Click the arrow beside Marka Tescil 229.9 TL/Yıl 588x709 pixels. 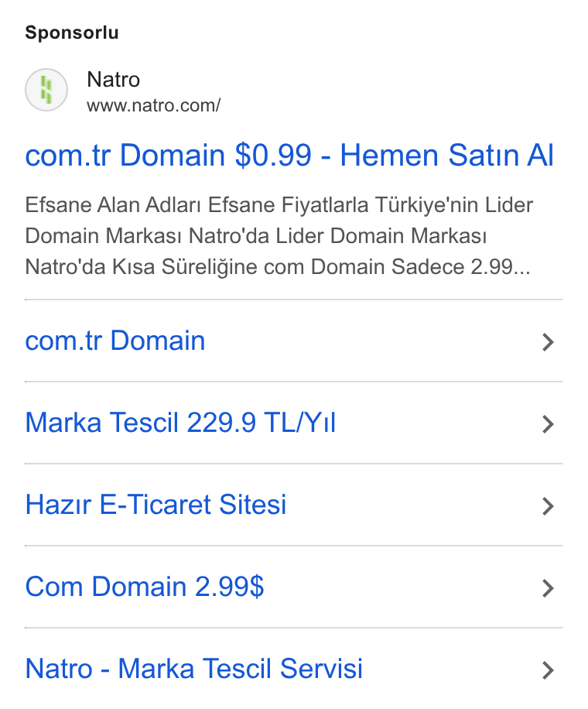click(x=548, y=424)
